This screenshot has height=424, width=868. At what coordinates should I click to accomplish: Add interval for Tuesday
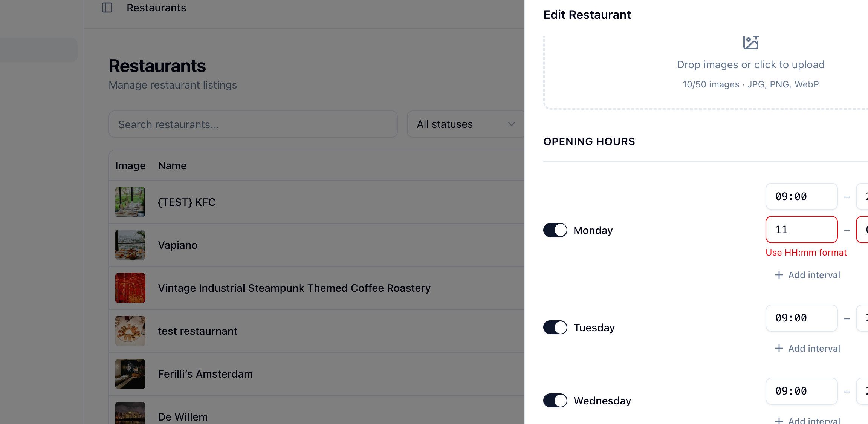pos(807,348)
